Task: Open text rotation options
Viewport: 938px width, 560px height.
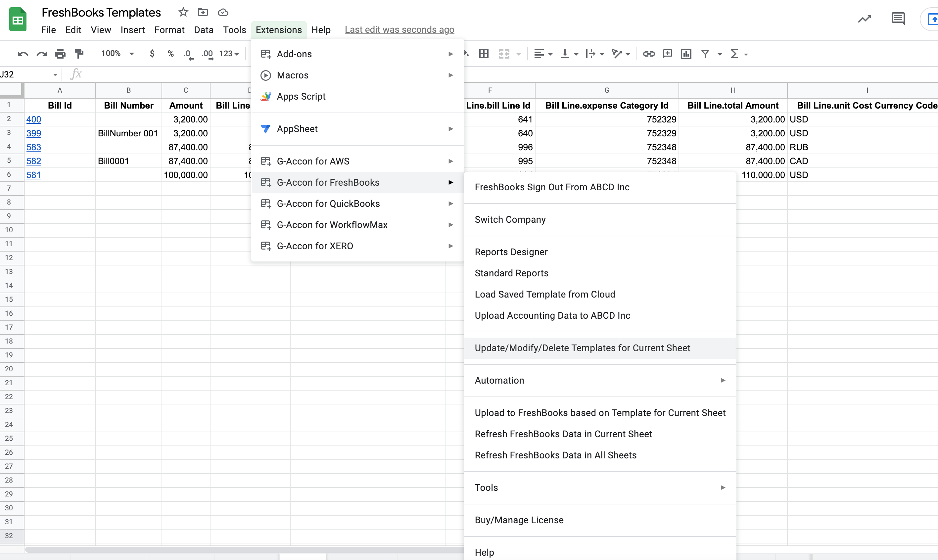Action: tap(621, 54)
